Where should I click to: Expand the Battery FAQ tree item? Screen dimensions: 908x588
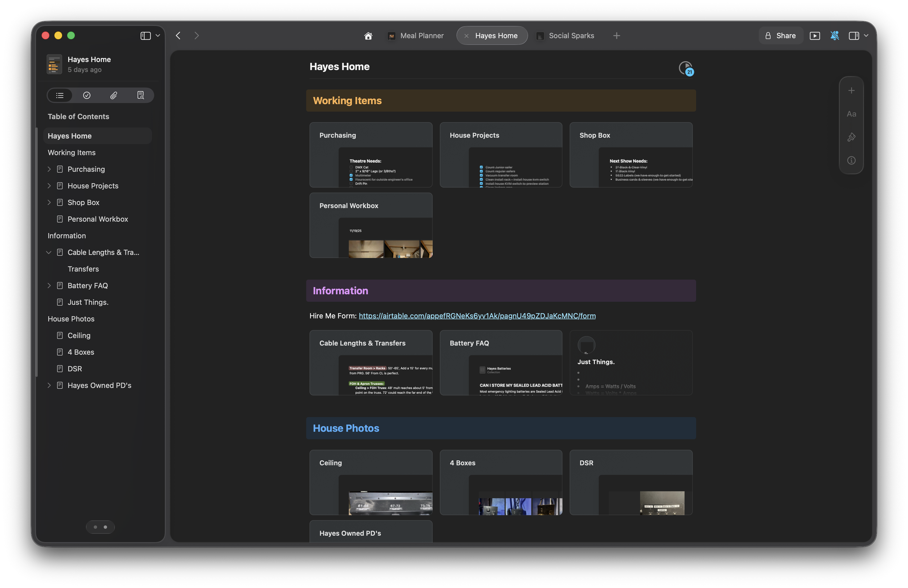pos(49,286)
